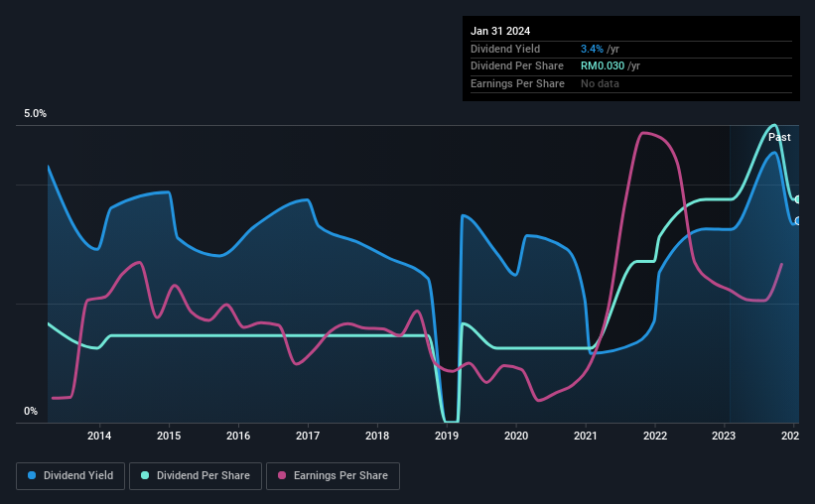
Task: Toggle the Earnings Per Share legend button
Action: tap(333, 476)
